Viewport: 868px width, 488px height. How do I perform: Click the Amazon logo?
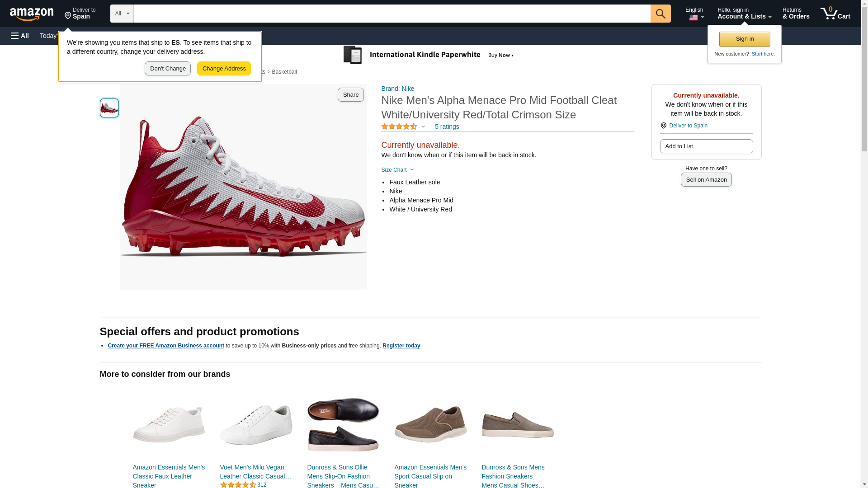coord(32,14)
